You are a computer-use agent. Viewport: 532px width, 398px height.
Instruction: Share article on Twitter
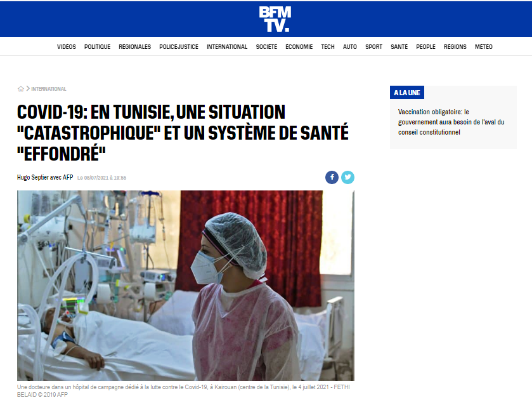(x=347, y=177)
